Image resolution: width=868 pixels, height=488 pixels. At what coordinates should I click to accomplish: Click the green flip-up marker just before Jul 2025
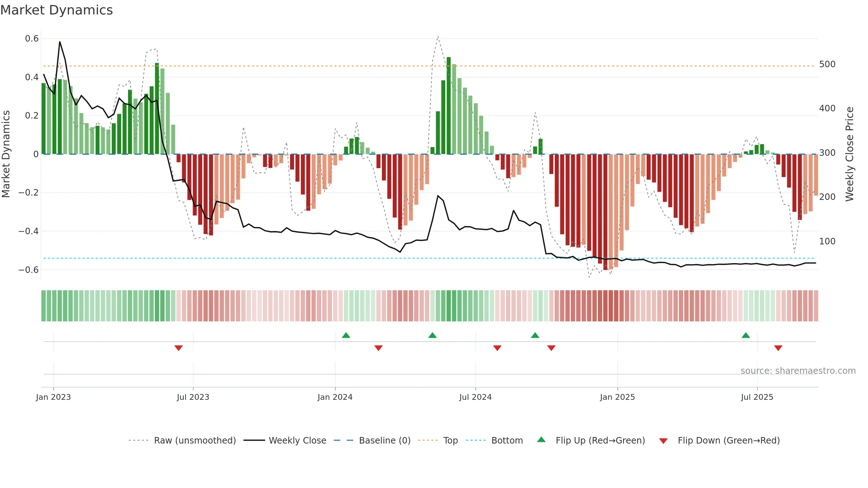pos(746,335)
